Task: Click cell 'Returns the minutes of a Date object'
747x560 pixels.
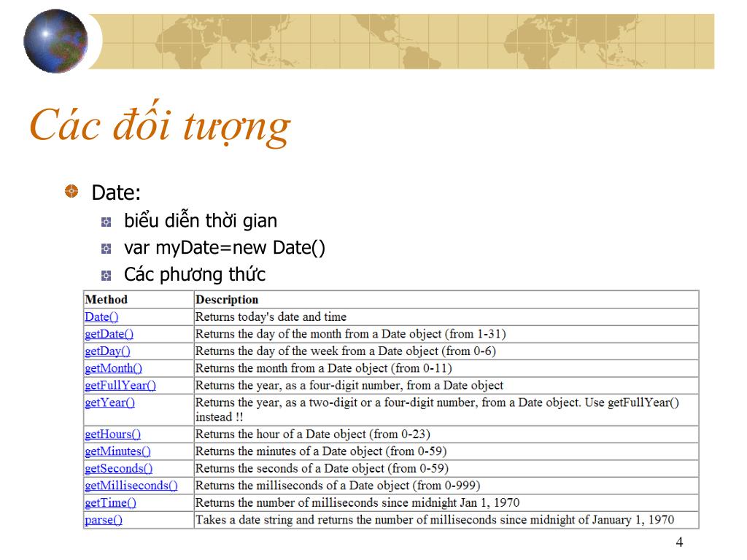Action: click(446, 451)
